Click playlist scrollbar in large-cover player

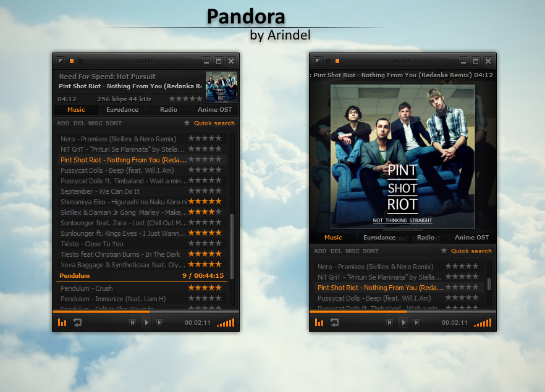(x=489, y=284)
